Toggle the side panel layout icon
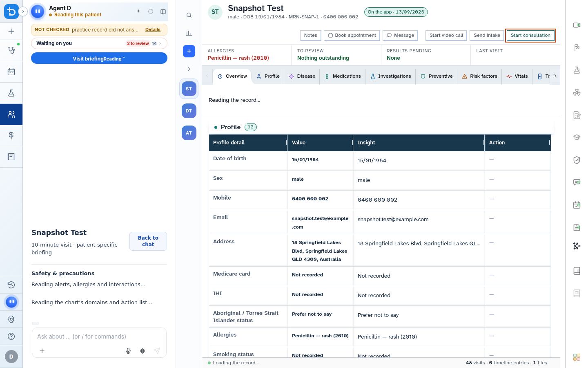588x368 pixels. tap(163, 11)
